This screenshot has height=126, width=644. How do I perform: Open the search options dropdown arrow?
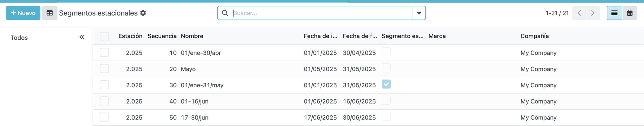coord(419,13)
